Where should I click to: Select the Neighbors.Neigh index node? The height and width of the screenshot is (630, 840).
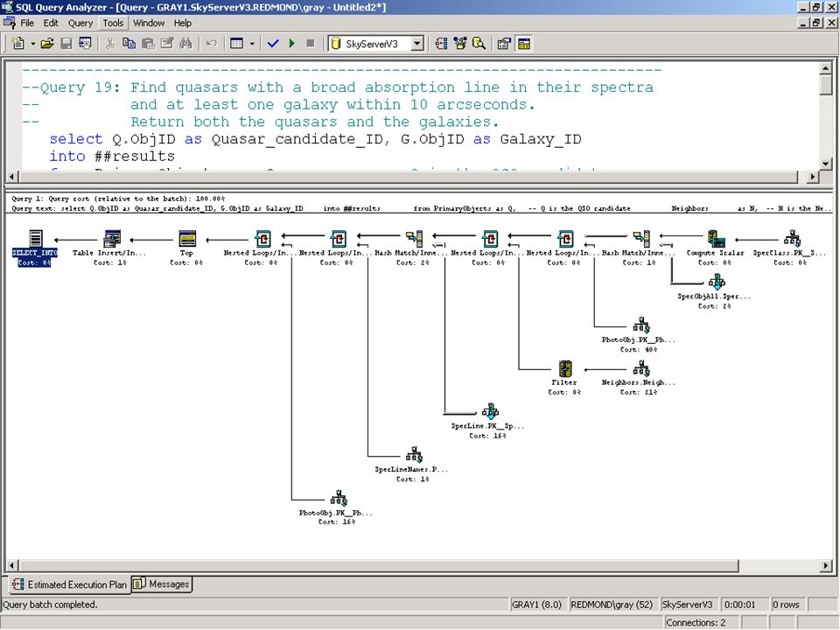tap(639, 377)
